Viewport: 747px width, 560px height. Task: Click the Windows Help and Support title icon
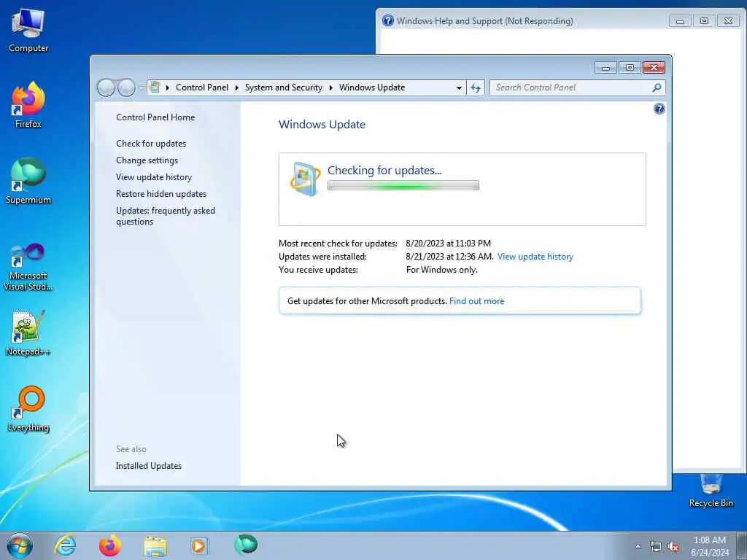388,20
